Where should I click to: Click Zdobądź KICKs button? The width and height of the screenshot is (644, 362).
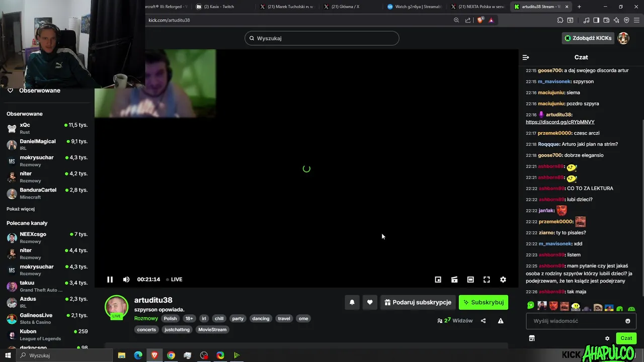pos(588,38)
